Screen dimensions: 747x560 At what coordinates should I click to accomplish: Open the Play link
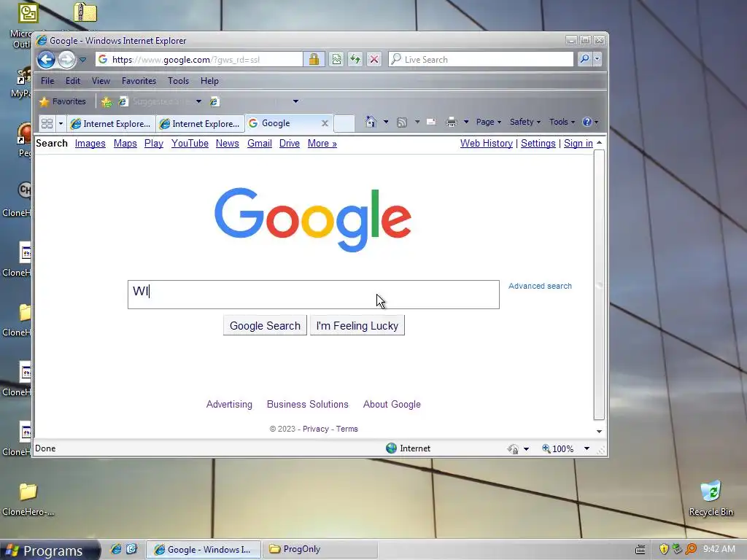154,144
